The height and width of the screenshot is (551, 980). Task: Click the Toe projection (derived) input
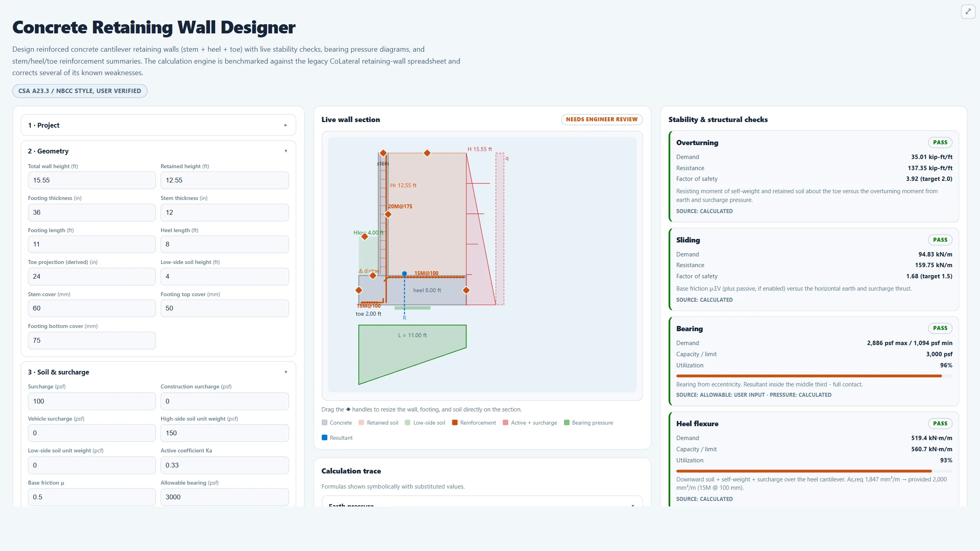(91, 277)
